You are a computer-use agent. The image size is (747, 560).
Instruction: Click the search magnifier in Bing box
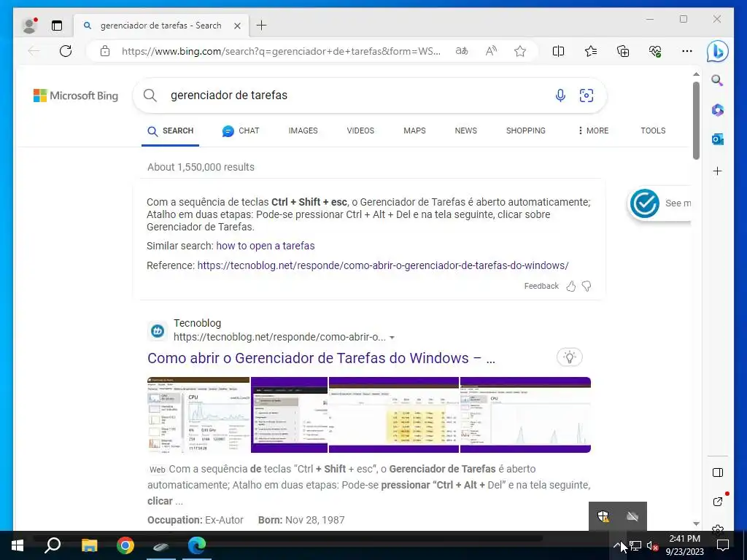150,96
